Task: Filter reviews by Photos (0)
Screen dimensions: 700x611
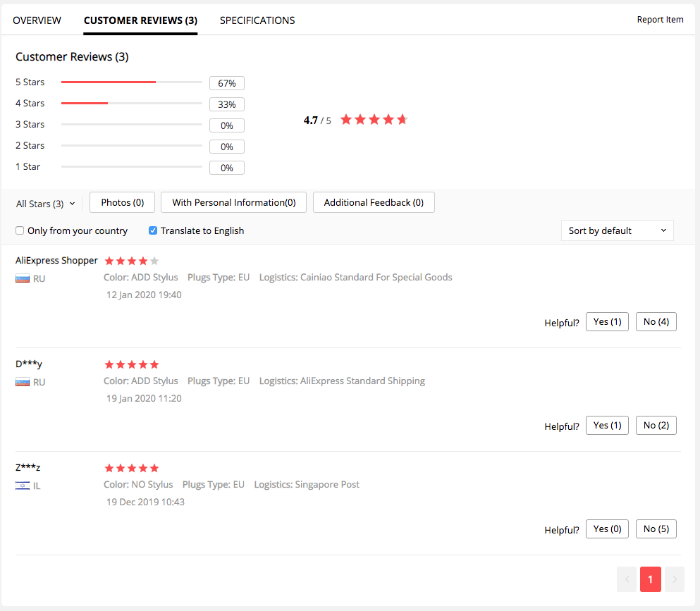Action: coord(123,203)
